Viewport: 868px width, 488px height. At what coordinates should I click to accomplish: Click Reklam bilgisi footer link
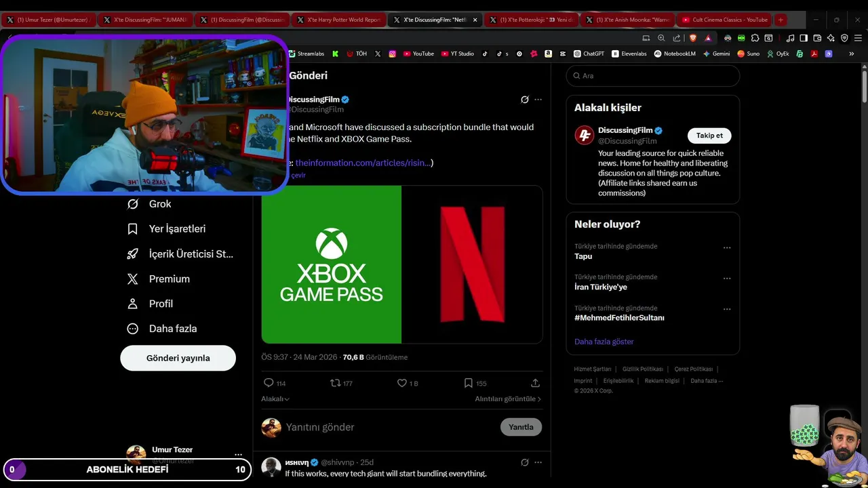click(662, 381)
